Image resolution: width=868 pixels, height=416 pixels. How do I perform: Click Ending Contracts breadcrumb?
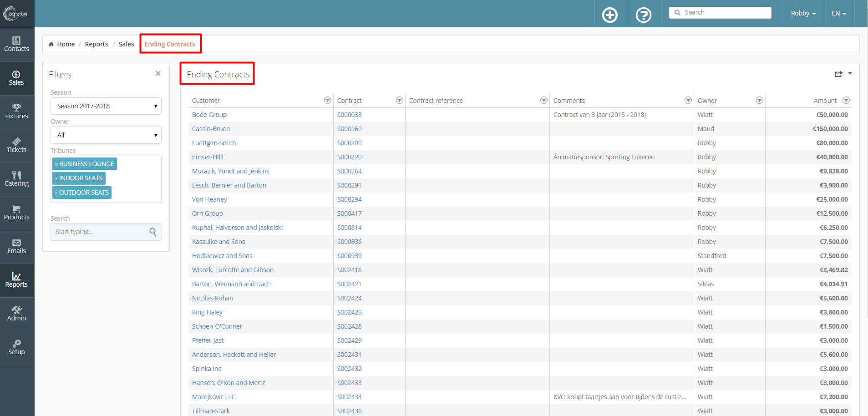point(170,44)
